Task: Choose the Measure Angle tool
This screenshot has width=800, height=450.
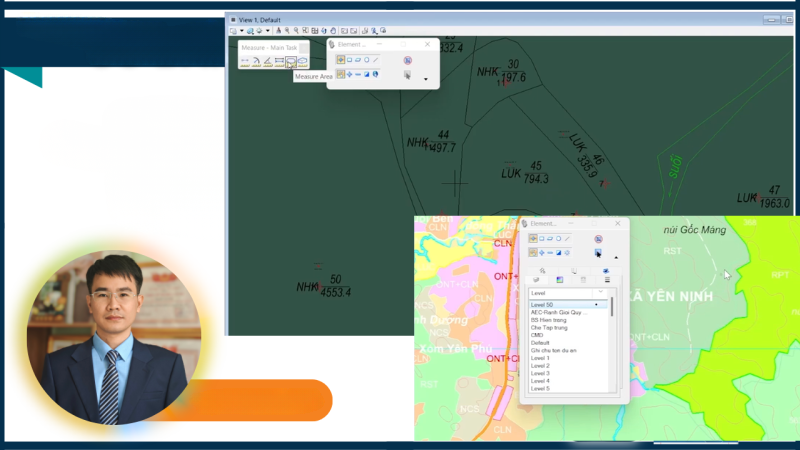Action: [x=268, y=62]
